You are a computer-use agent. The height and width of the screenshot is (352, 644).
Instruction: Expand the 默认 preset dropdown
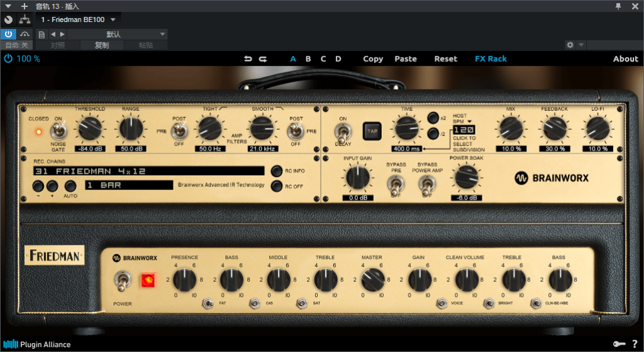tap(118, 34)
